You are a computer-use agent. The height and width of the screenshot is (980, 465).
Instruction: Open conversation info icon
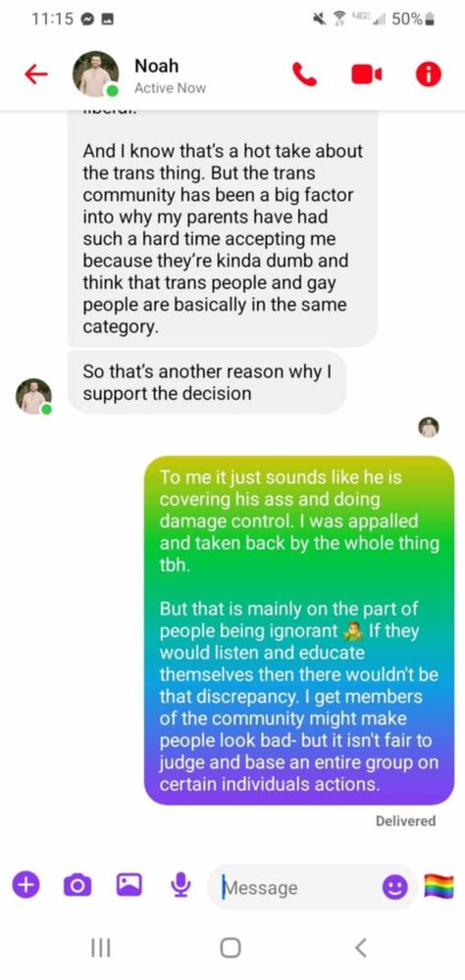click(429, 75)
